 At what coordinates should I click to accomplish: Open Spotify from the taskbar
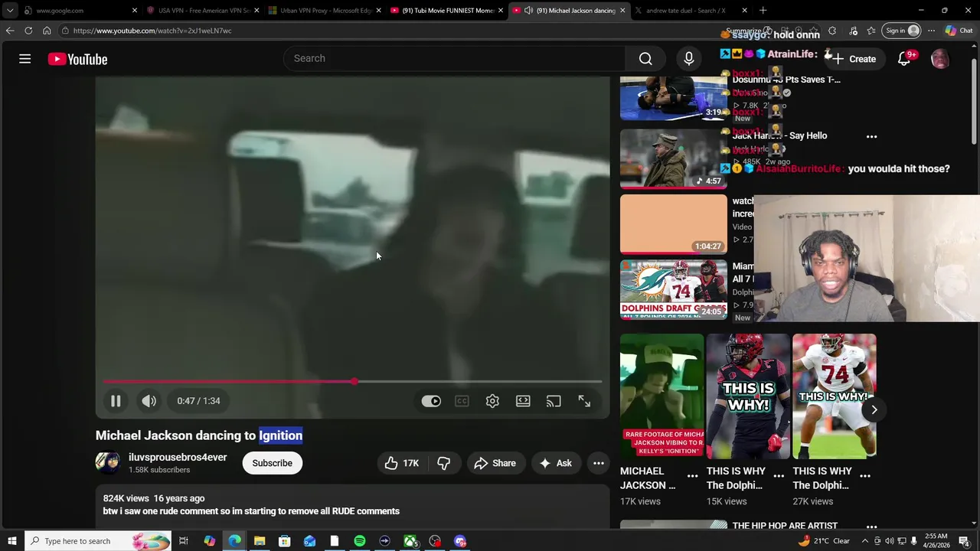pos(359,541)
